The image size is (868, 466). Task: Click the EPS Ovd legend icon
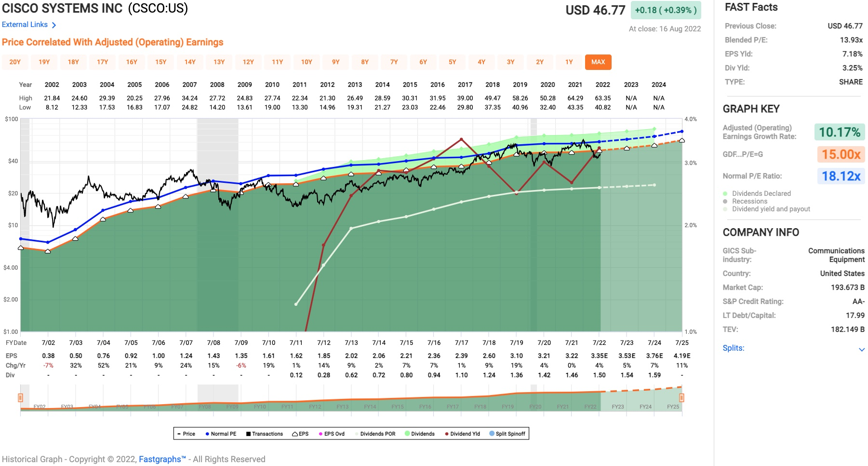(320, 434)
